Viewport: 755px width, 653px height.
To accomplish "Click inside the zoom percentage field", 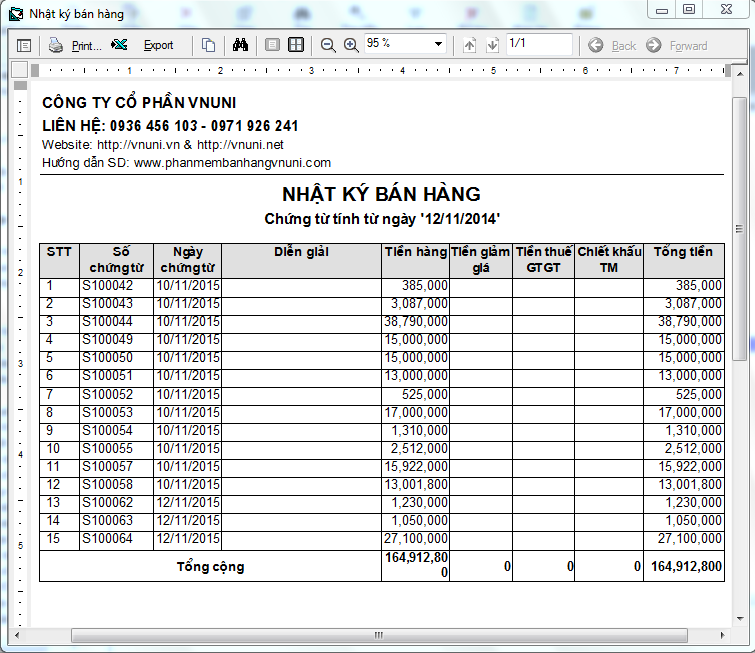I will coord(395,45).
